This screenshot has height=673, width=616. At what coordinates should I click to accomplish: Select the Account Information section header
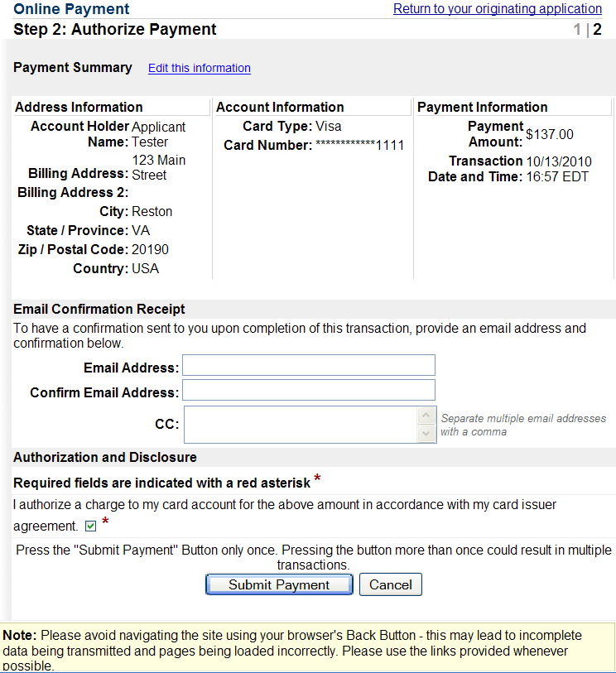(280, 107)
